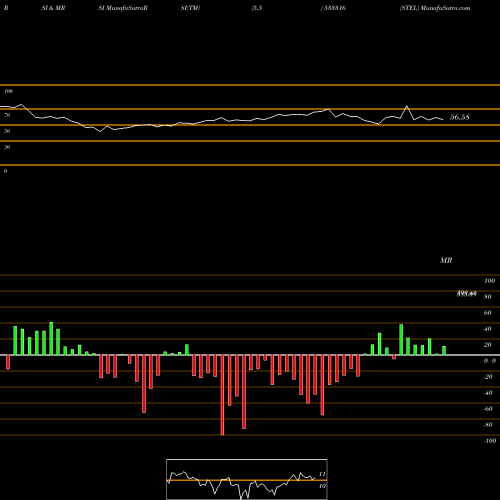Click the RSI axis label 50
The image size is (500, 500).
[7, 131]
